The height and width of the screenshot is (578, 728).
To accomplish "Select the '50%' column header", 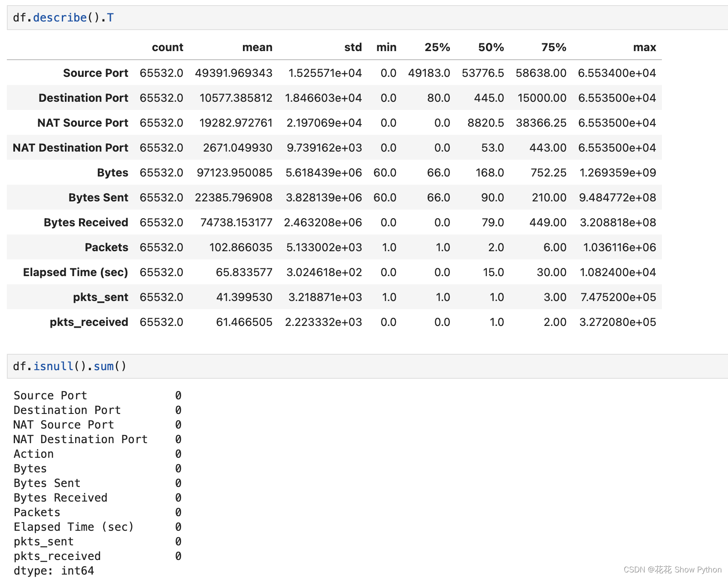I will coord(491,47).
